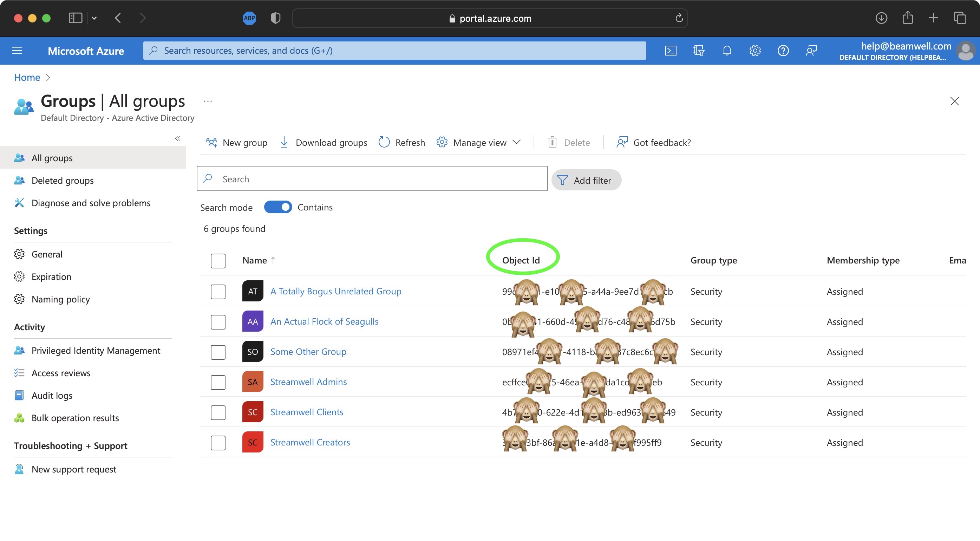
Task: Open the Streamwell Creators group link
Action: pyautogui.click(x=310, y=443)
